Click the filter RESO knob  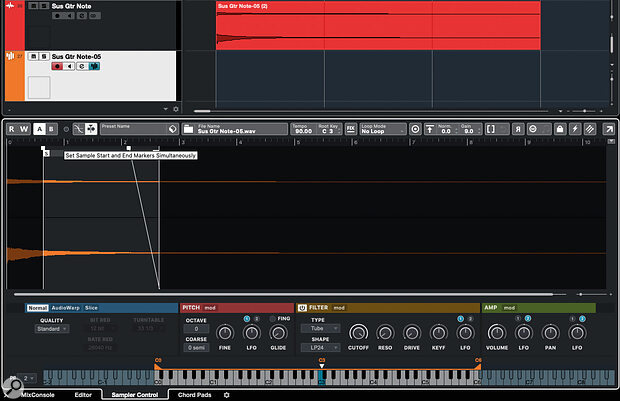click(x=385, y=333)
